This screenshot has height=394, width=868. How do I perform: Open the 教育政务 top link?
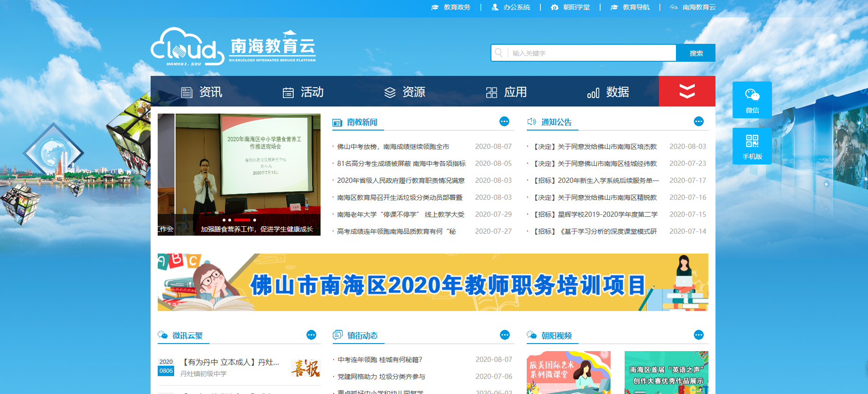[451, 8]
